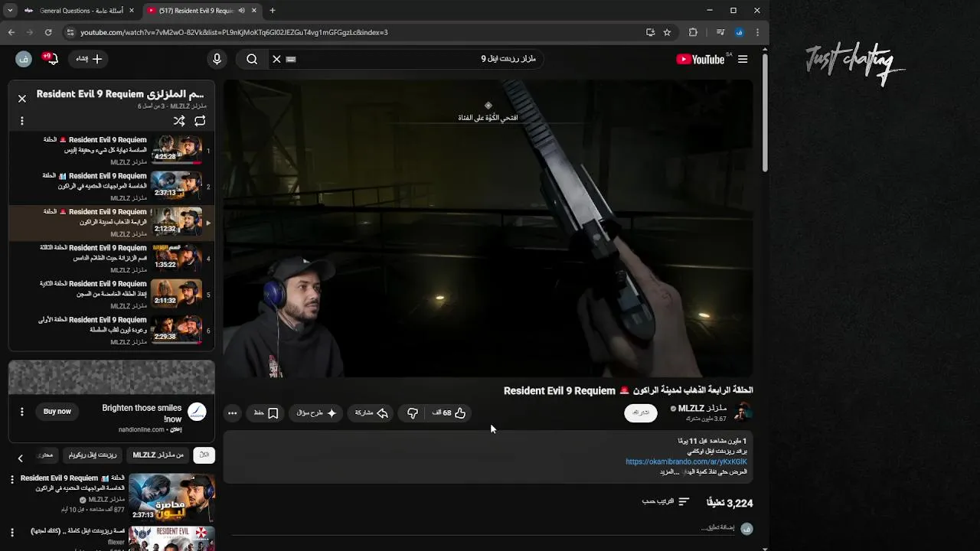Go to YouTube home via logo
Screen dimensions: 980x551
pos(700,59)
